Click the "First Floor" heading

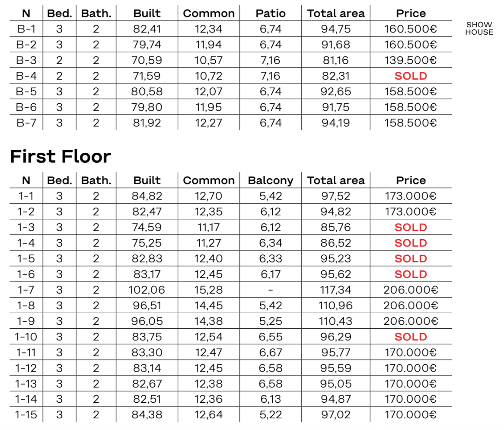tap(61, 156)
